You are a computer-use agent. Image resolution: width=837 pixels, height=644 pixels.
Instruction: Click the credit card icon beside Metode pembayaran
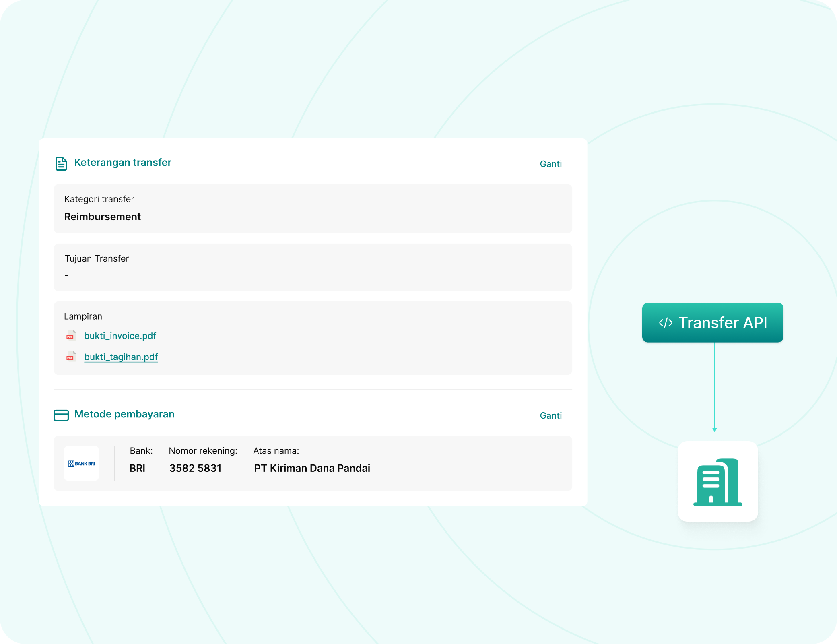click(61, 415)
